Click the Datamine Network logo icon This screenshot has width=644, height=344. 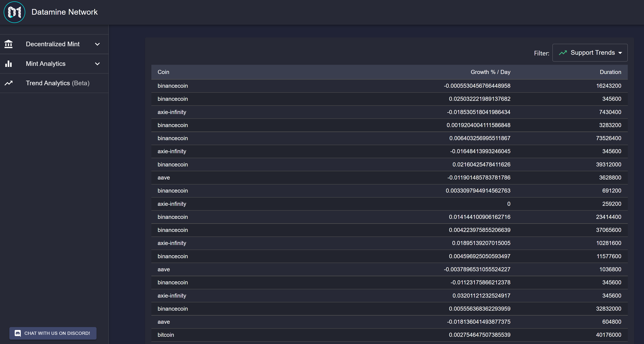click(14, 12)
